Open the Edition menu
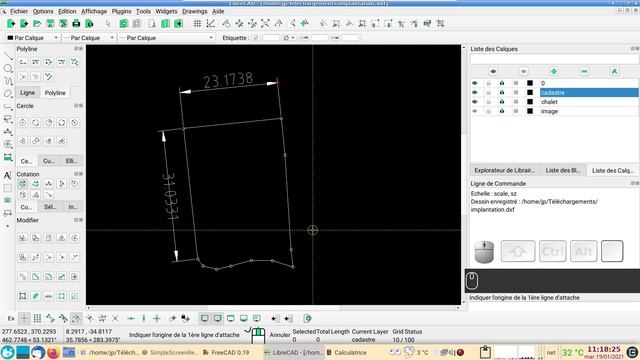640x360 pixels. [67, 11]
